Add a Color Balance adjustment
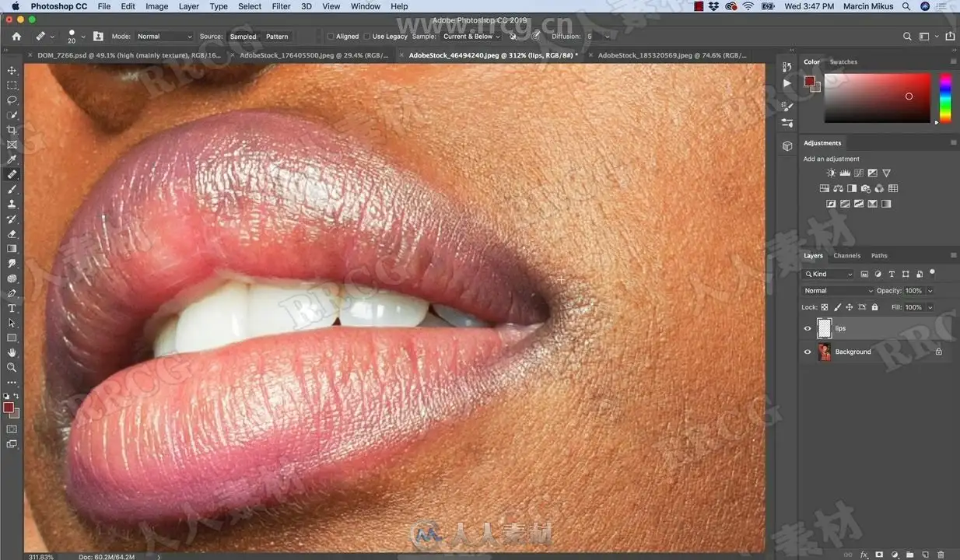Screen dimensions: 960x560 838,188
